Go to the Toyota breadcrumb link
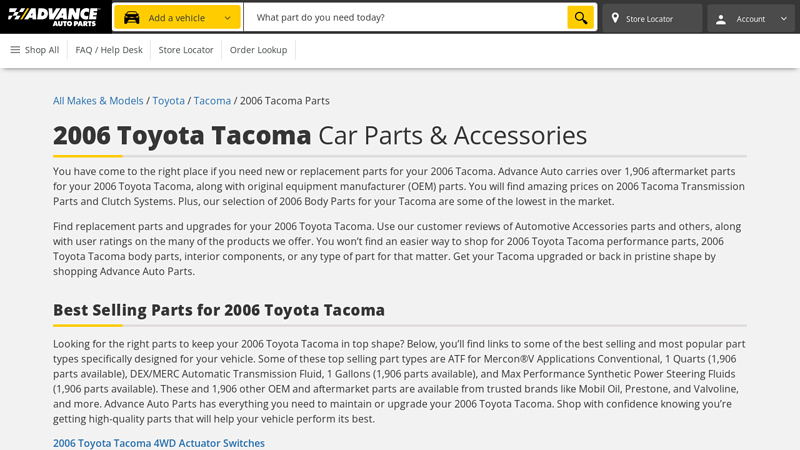Screen dimensions: 800x450 (168, 101)
